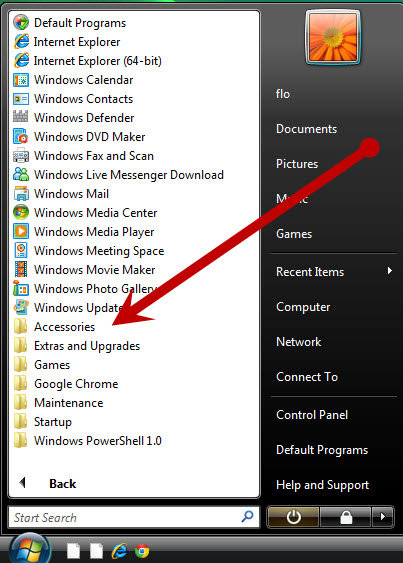Expand the Accessories folder
Screen dimensions: 403x563
tap(55, 327)
